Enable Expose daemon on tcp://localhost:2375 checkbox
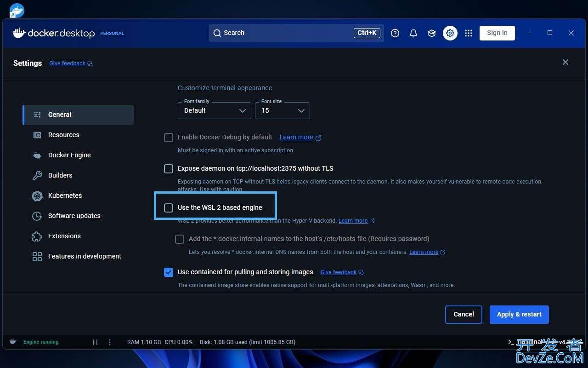The image size is (588, 368). pyautogui.click(x=169, y=169)
